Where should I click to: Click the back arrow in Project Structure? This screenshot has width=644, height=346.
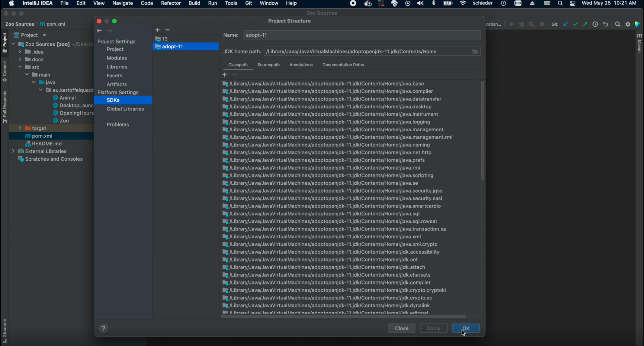(x=99, y=31)
